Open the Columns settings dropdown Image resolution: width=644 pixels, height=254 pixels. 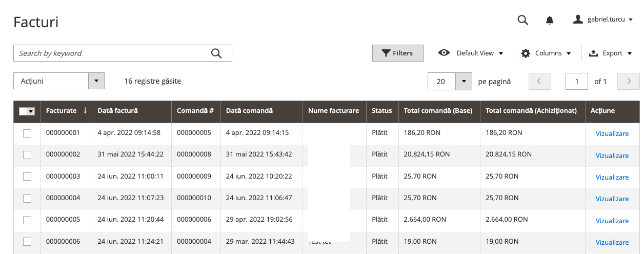pos(546,53)
